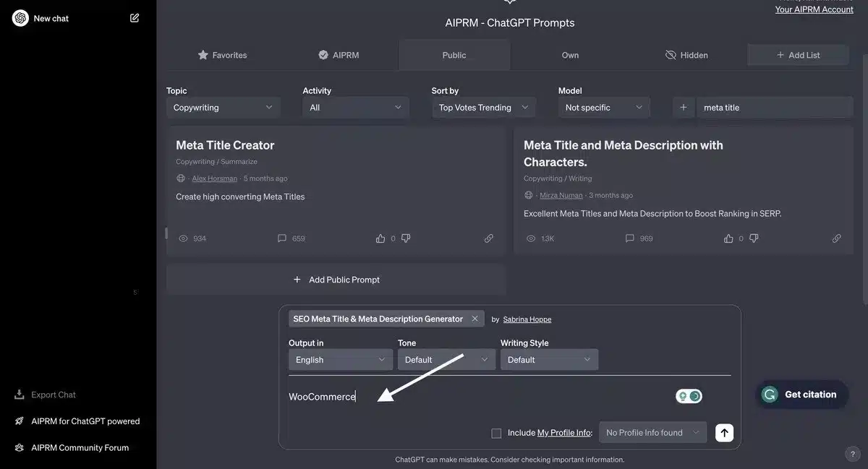Screen dimensions: 868x469
Task: Open AIPRM for ChatGPT powered link
Action: pyautogui.click(x=85, y=421)
